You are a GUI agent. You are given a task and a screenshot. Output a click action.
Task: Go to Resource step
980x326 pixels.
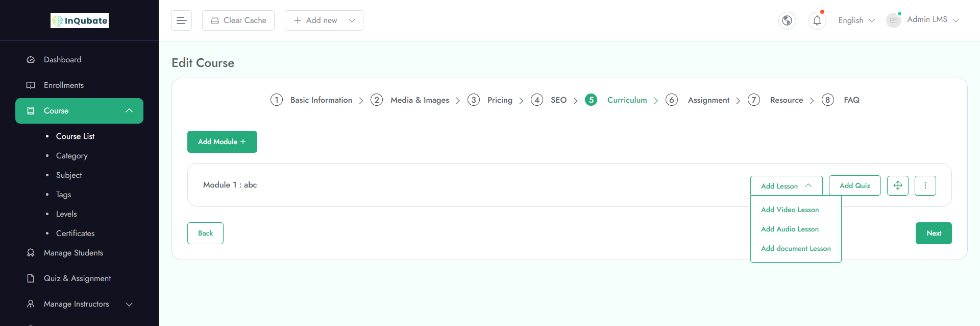point(787,100)
